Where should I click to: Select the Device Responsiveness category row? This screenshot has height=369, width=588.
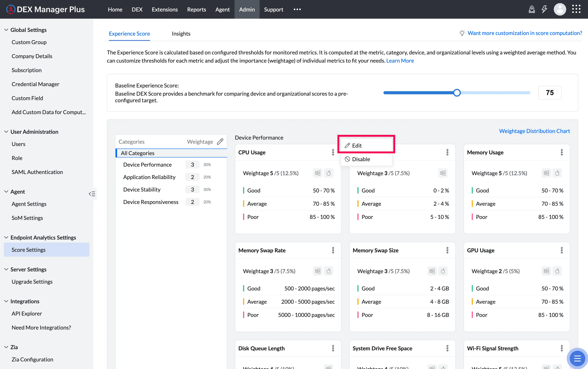171,202
